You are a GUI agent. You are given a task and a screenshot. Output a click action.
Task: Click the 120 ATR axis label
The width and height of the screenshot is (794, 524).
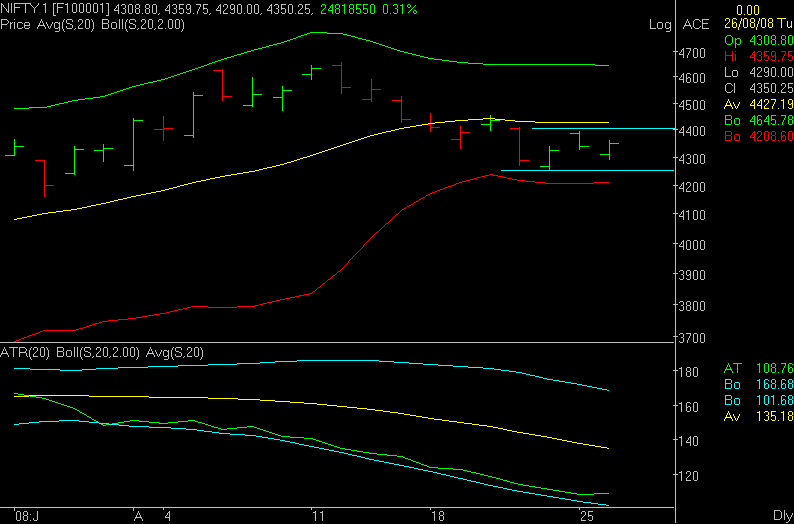(x=690, y=476)
